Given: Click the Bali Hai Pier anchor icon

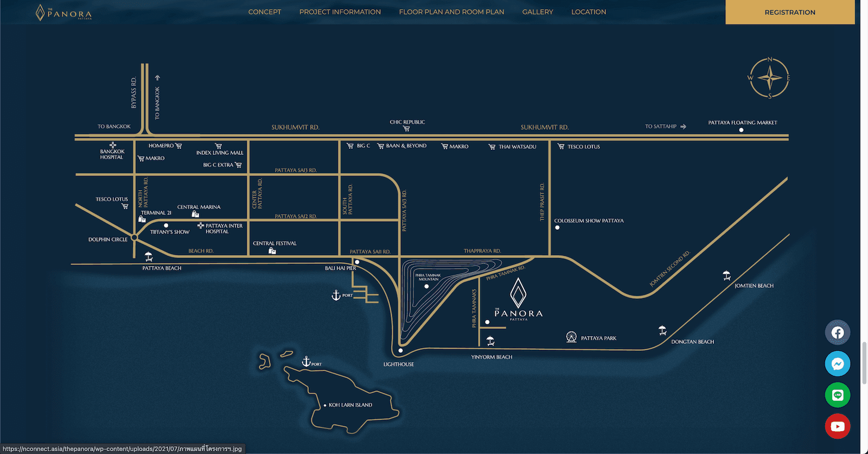Looking at the screenshot, I should [x=336, y=295].
